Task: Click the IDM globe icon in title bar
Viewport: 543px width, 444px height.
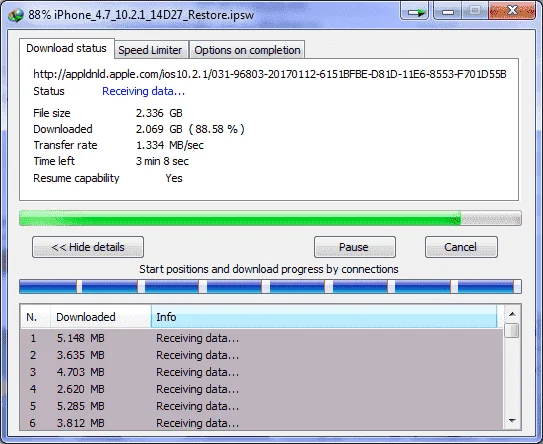Action: [16, 15]
